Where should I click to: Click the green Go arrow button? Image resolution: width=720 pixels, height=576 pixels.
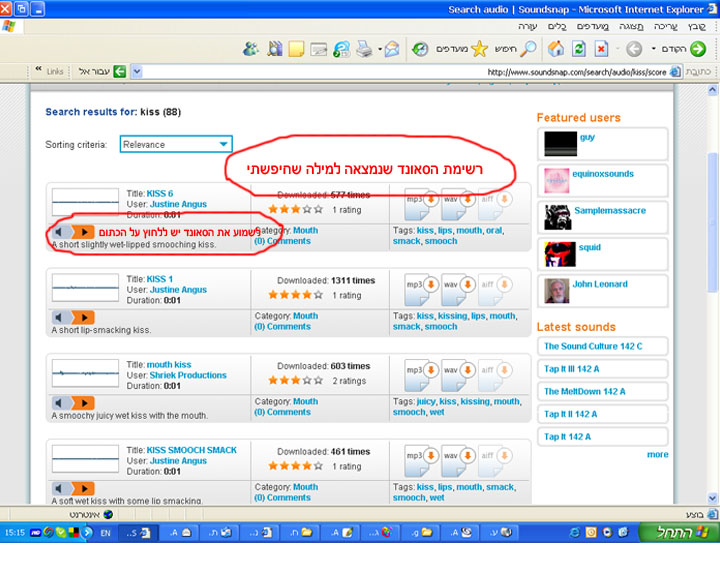119,71
